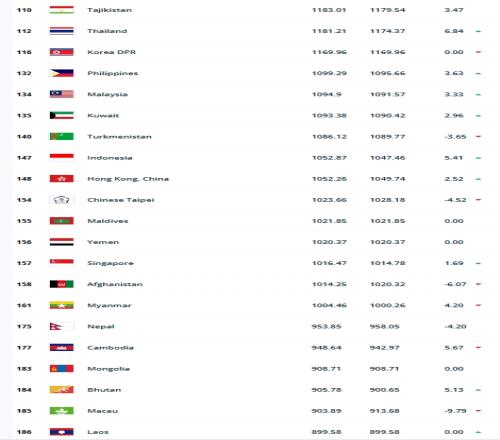Click the red down indicator beside Macau
This screenshot has width=500, height=440.
pyautogui.click(x=478, y=411)
